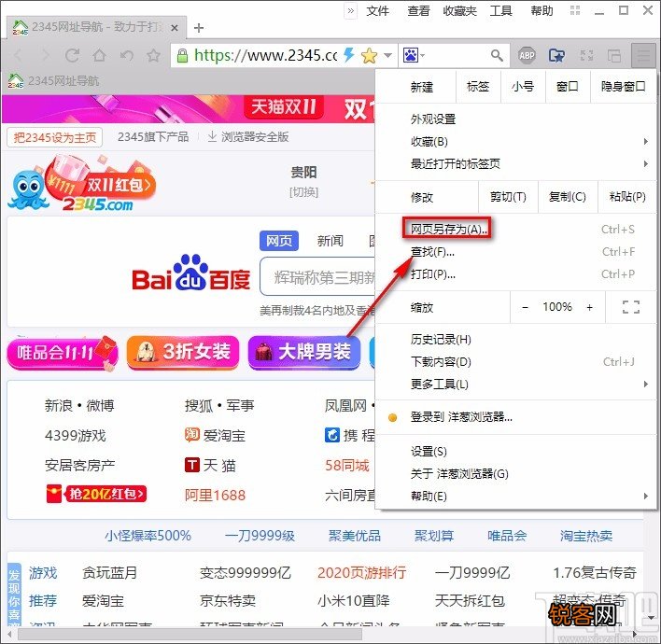Open the ABP adblock extension icon
Screen dimensions: 661x644
coord(527,55)
